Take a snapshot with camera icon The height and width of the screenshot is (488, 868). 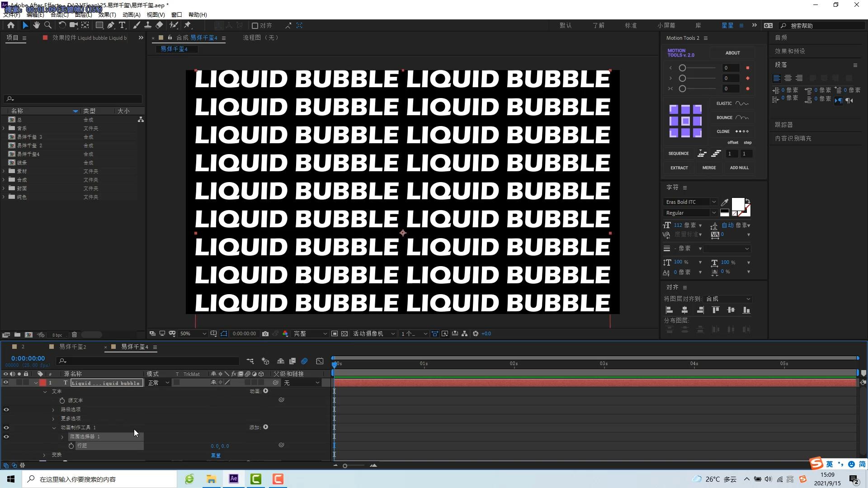[265, 333]
